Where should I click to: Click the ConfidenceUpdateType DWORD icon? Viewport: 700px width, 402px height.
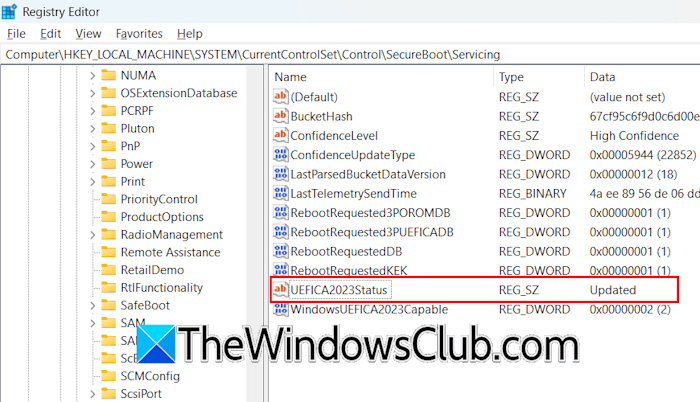click(280, 155)
